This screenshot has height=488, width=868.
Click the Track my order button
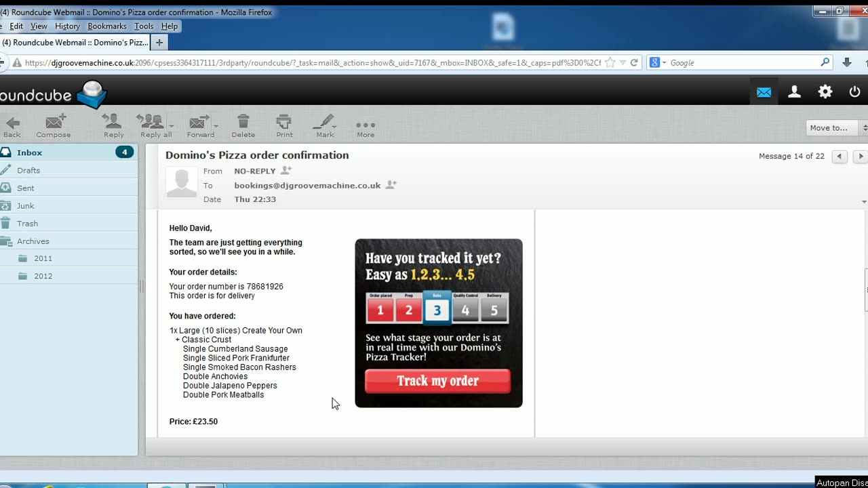pos(437,381)
